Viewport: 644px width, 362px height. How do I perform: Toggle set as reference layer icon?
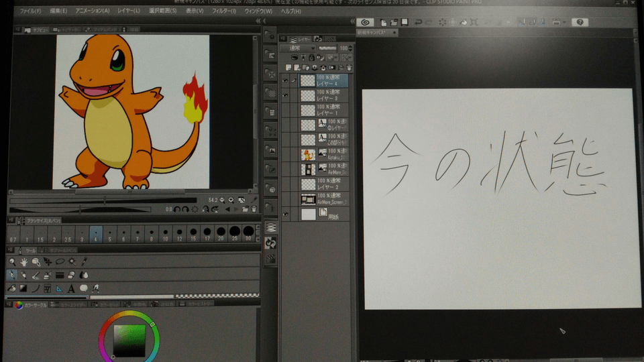[303, 58]
